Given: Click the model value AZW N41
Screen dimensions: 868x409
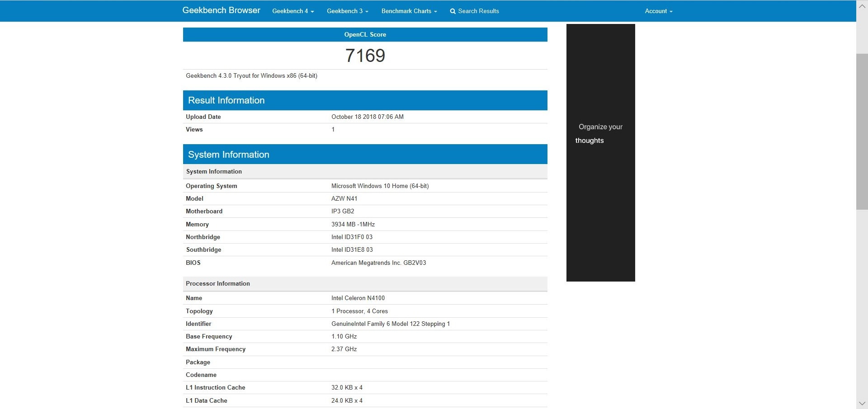Looking at the screenshot, I should [344, 198].
